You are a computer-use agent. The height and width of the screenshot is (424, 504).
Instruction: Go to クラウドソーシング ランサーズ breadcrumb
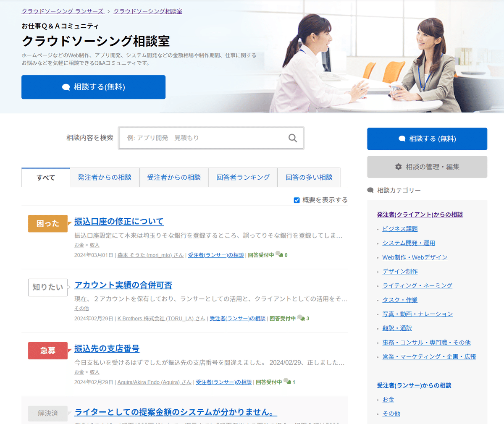point(63,11)
